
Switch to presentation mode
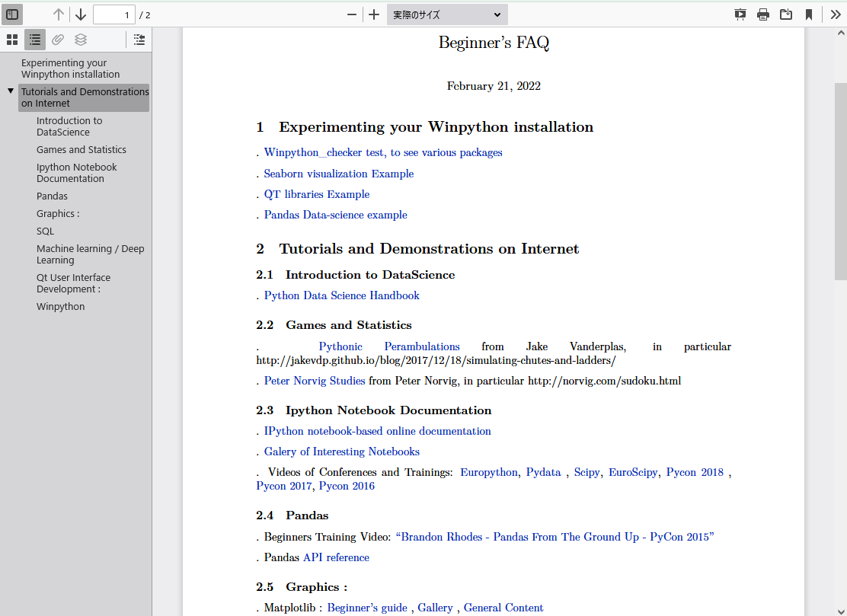coord(740,14)
